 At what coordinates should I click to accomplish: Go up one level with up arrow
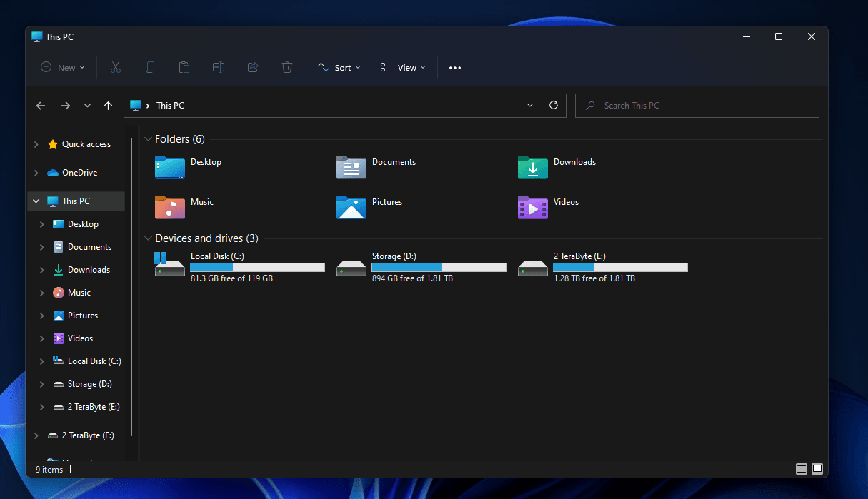(x=108, y=105)
